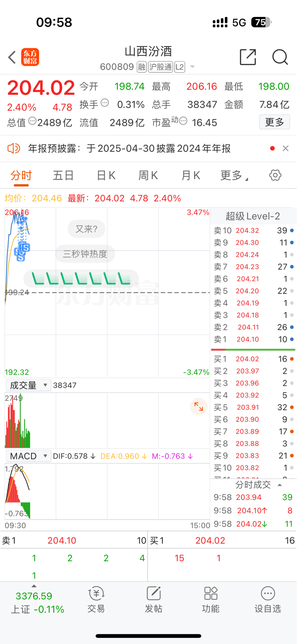Image resolution: width=297 pixels, height=644 pixels.
Task: Tap the speaker announcement icon
Action: [x=14, y=149]
